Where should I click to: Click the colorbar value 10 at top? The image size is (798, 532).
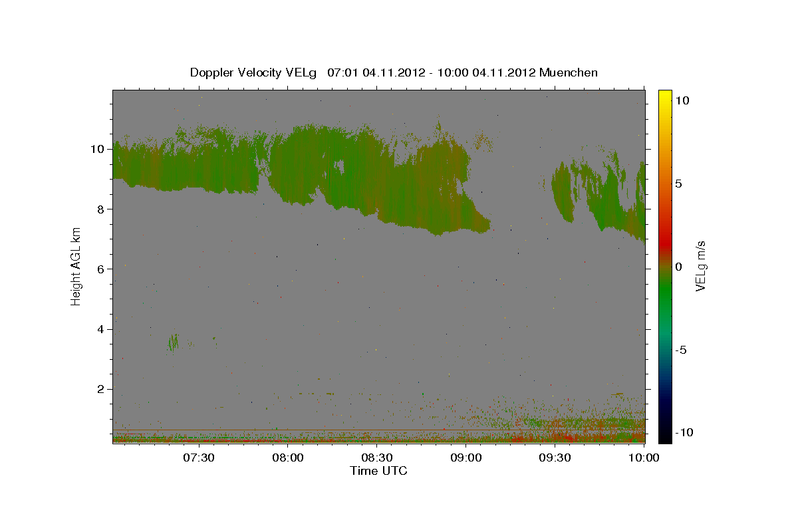pos(682,100)
